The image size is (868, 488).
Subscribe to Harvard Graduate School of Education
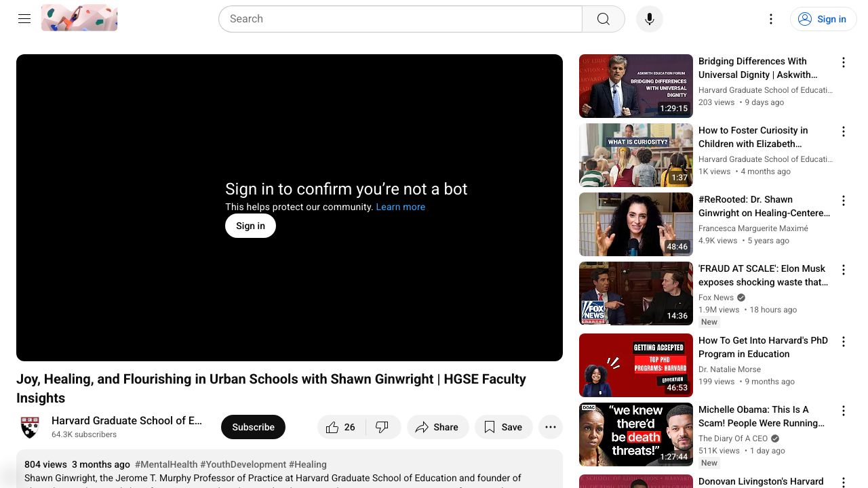tap(253, 427)
